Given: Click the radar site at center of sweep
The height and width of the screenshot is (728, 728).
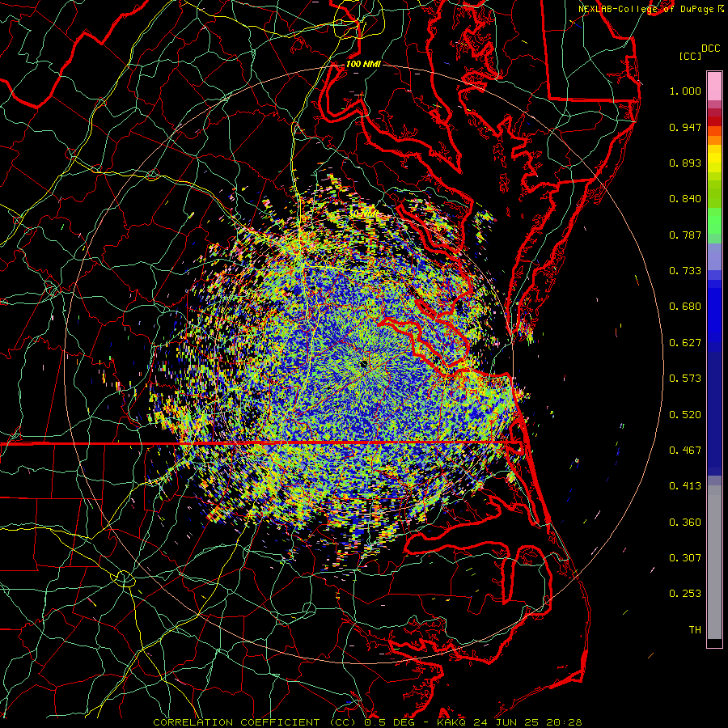Looking at the screenshot, I should pyautogui.click(x=363, y=365).
